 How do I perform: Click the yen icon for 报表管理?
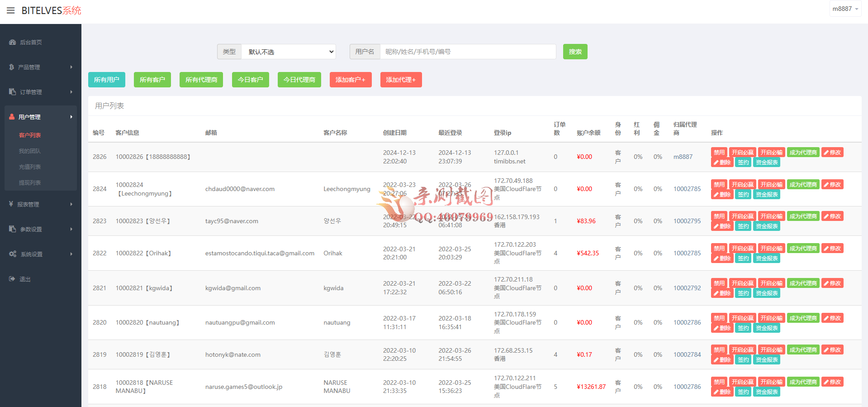[x=11, y=204]
